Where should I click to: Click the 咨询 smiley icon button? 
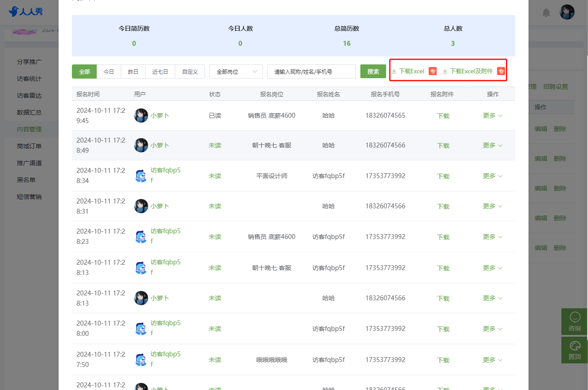click(575, 322)
